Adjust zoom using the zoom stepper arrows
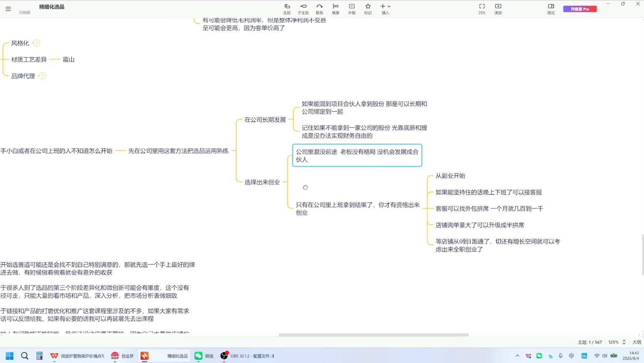The image size is (644, 363). (624, 342)
